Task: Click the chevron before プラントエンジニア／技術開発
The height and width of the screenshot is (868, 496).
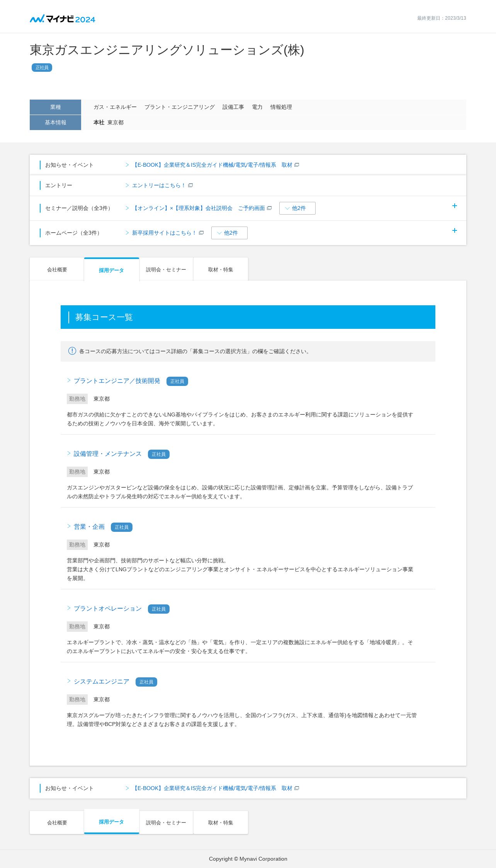Action: (x=69, y=381)
